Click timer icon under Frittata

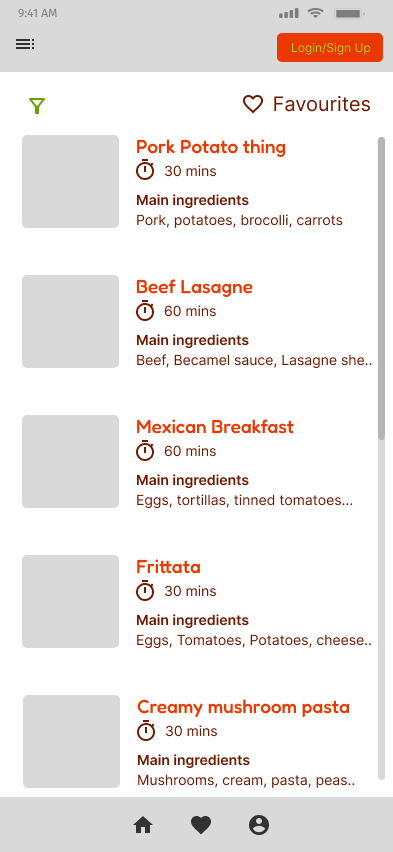145,590
